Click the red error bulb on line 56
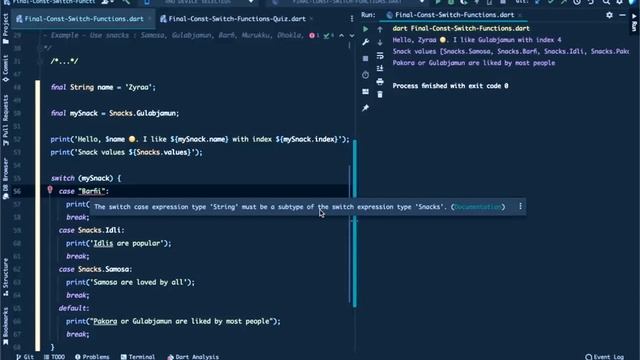The height and width of the screenshot is (360, 640). (x=50, y=190)
